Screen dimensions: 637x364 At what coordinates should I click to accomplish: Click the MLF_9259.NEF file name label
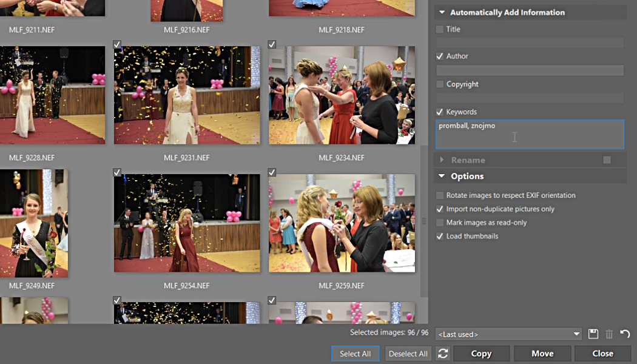[x=342, y=286]
